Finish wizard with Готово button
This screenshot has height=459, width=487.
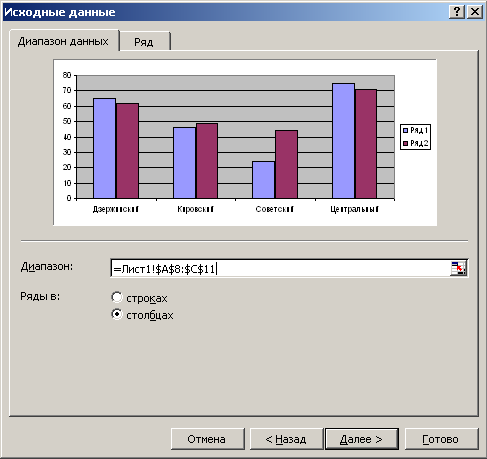point(441,439)
